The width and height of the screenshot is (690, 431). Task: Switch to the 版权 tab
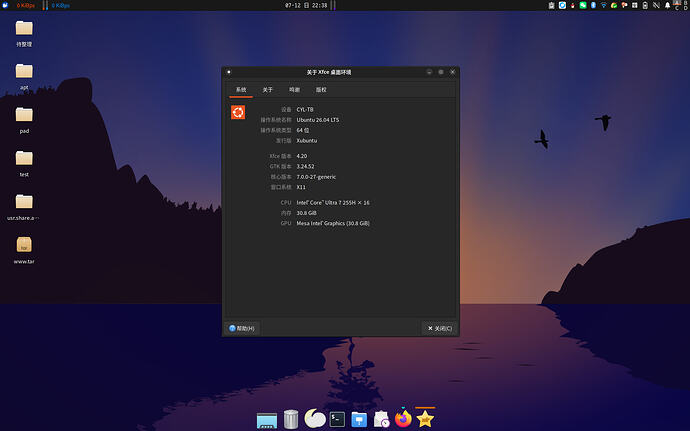[x=321, y=90]
